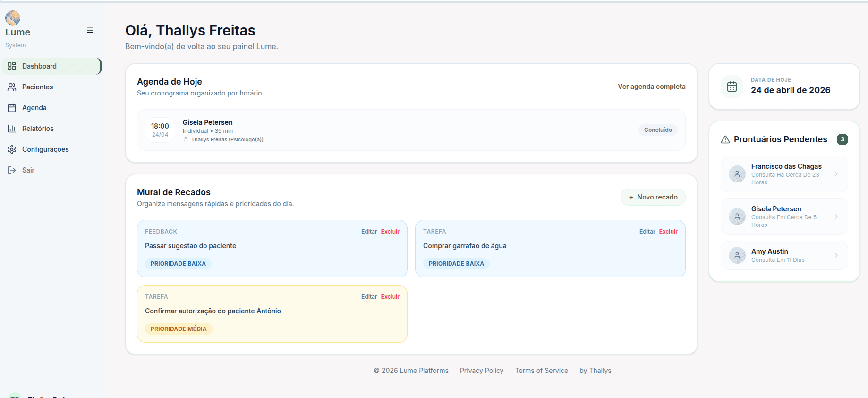Open Francisco das Chagas chevron arrow
The width and height of the screenshot is (868, 398).
(836, 174)
